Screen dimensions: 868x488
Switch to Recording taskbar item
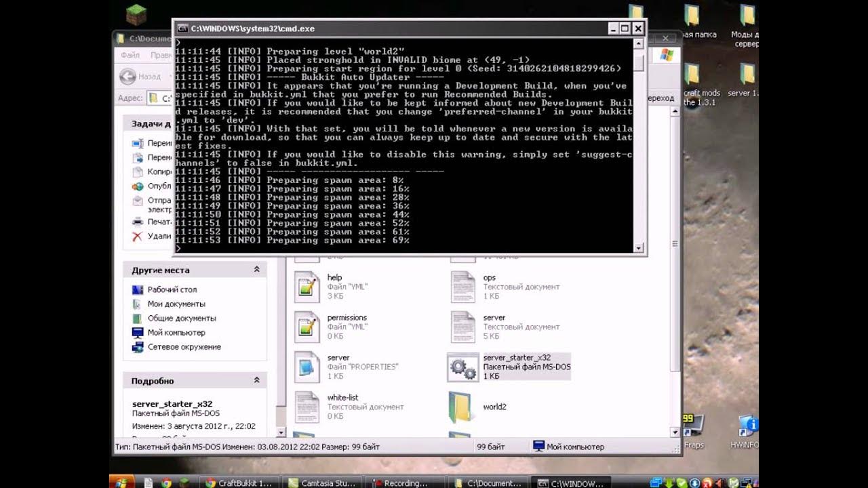coord(406,483)
